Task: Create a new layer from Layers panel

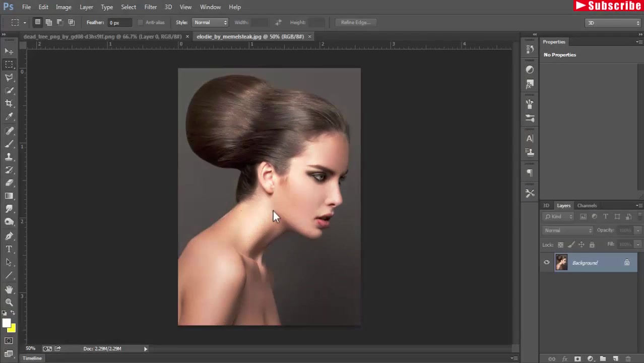Action: (x=615, y=359)
